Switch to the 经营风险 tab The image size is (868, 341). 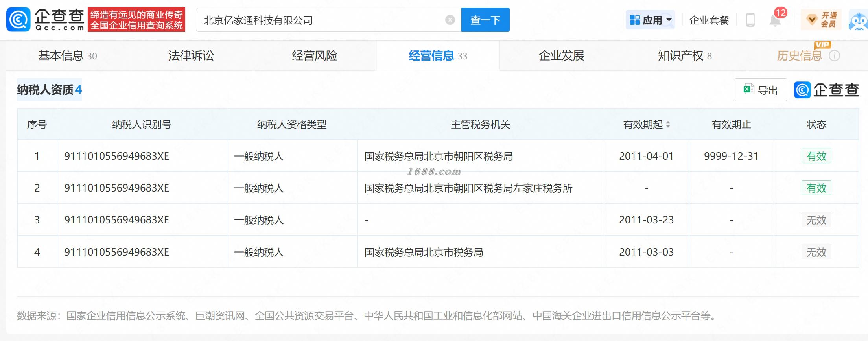pyautogui.click(x=315, y=56)
